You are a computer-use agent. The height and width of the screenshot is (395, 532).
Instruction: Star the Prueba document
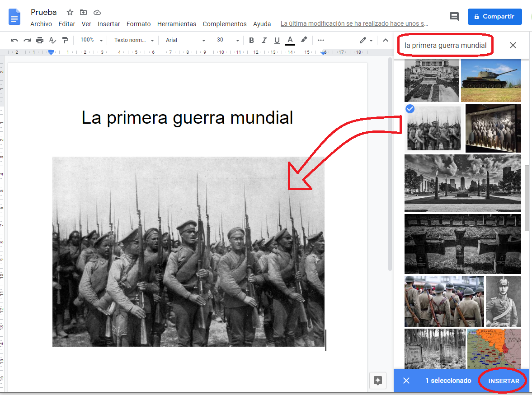coord(70,12)
